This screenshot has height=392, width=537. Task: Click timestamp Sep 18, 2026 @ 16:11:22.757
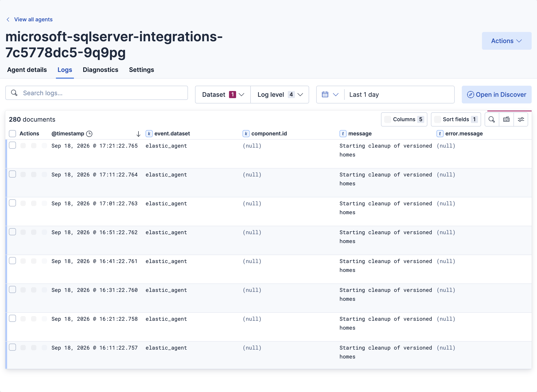94,348
